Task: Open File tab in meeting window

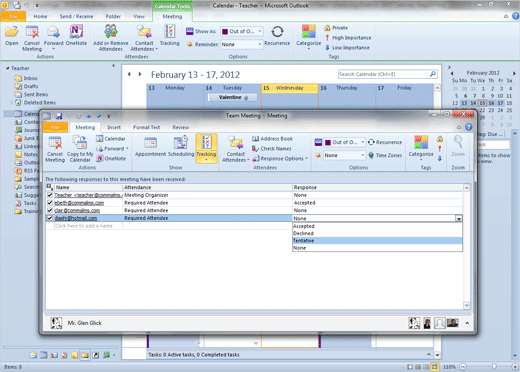Action: coord(55,127)
